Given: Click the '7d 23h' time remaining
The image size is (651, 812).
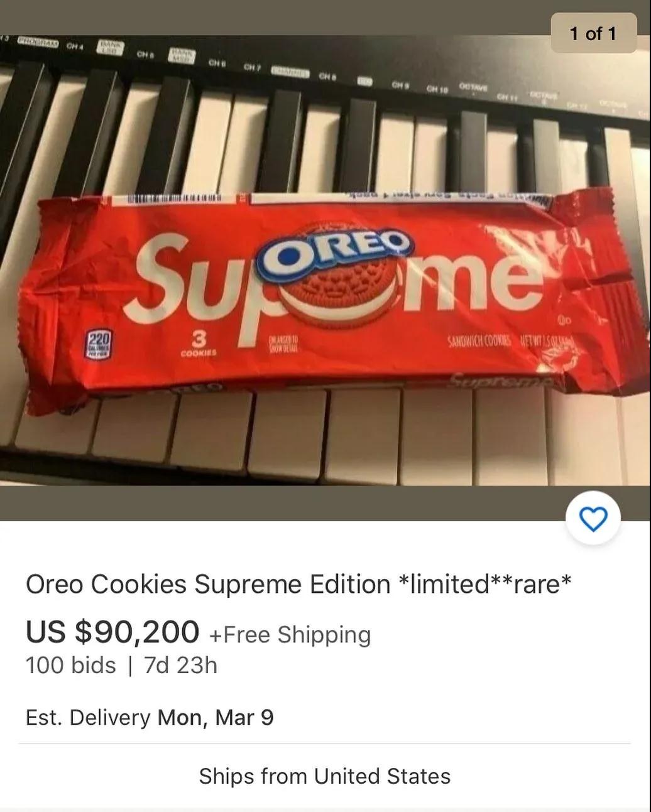Looking at the screenshot, I should [180, 665].
